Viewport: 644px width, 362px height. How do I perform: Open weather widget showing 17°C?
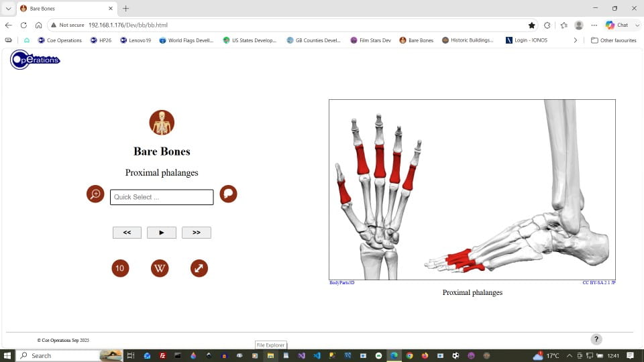(x=546, y=355)
